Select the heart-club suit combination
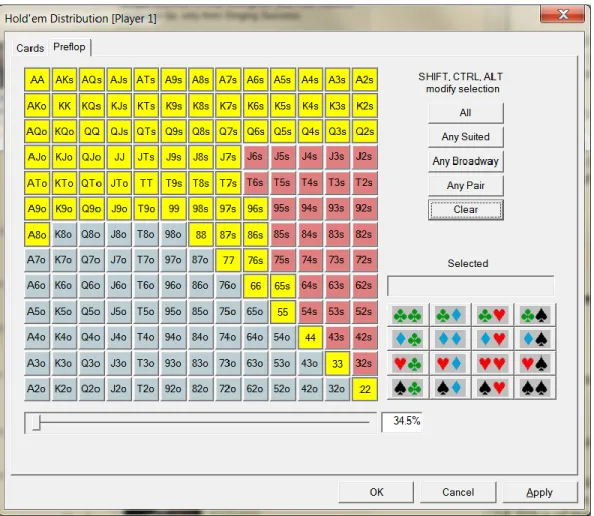594x516 pixels. [408, 363]
